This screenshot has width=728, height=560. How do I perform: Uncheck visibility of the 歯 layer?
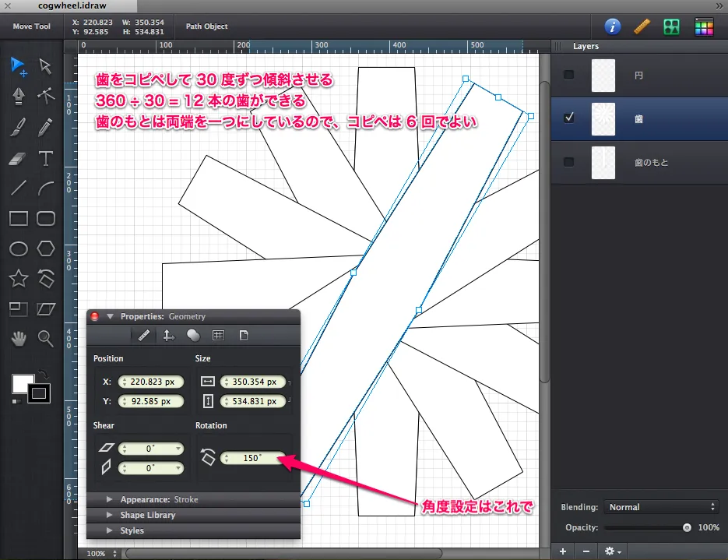click(x=569, y=118)
